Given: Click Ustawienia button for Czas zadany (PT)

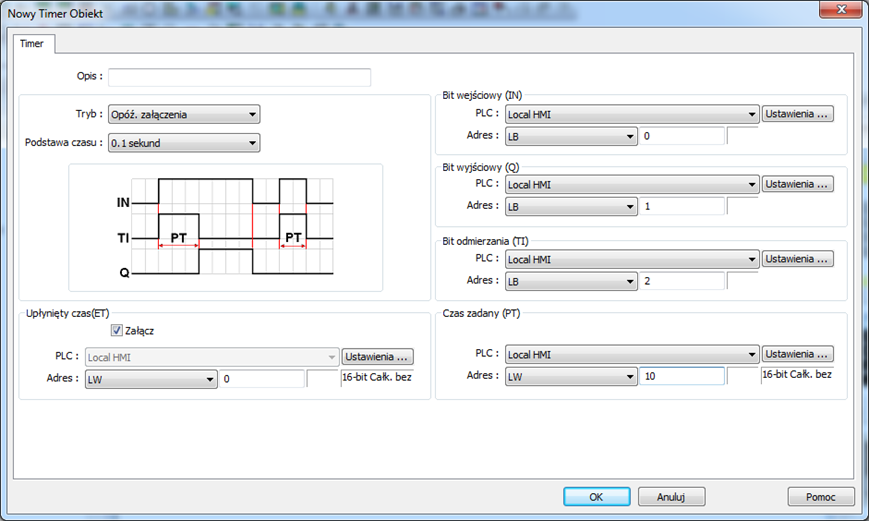Looking at the screenshot, I should click(x=798, y=354).
